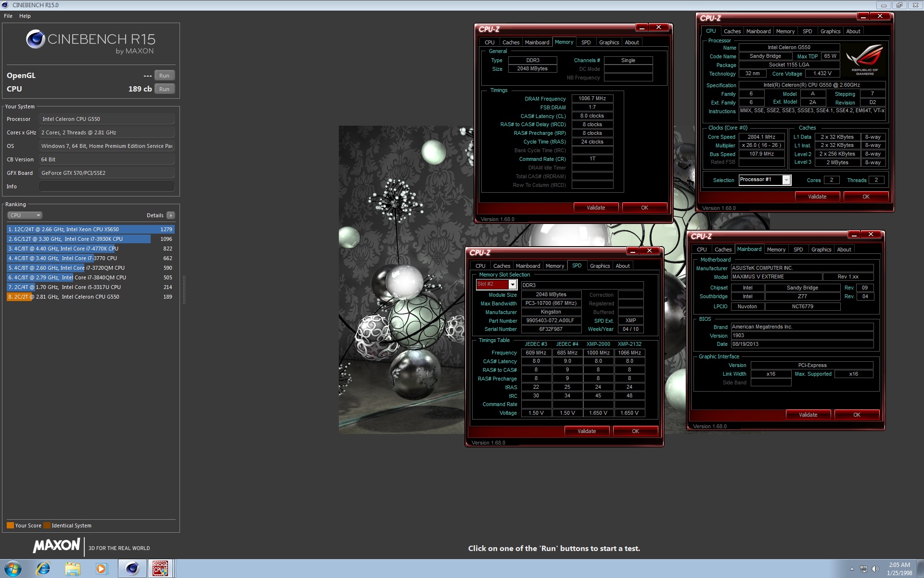The width and height of the screenshot is (924, 578).
Task: Minimize the SPD CPU-Z window
Action: tap(632, 250)
